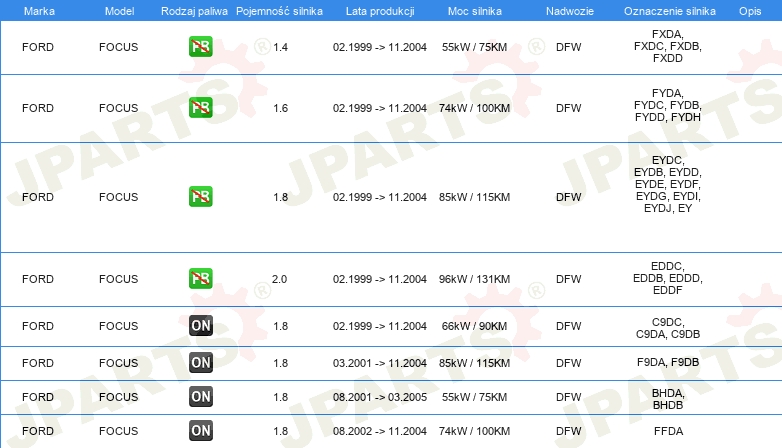This screenshot has width=782, height=448.
Task: Click the Lata produkcji column header
Action: 380,11
